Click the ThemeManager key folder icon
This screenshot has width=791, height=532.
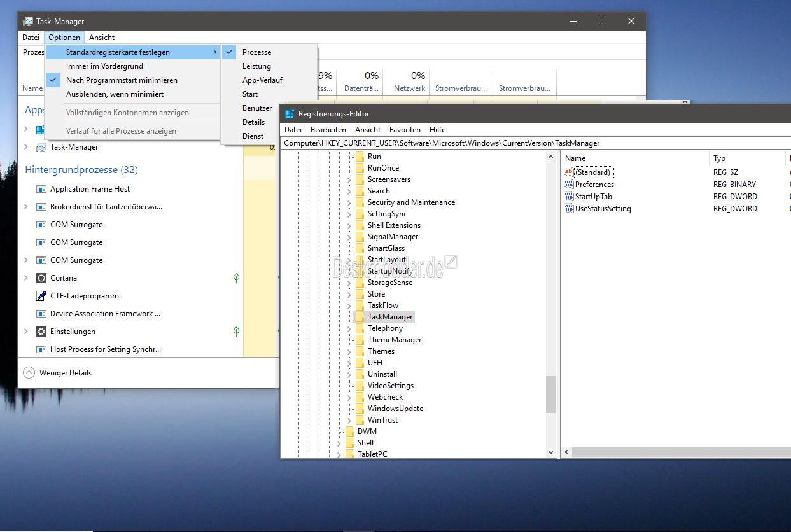tap(360, 340)
